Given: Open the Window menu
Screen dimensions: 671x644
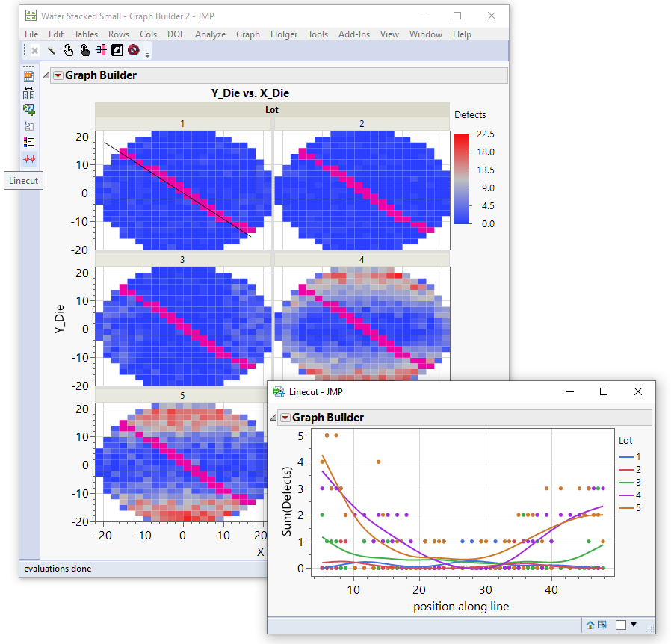Looking at the screenshot, I should point(425,34).
